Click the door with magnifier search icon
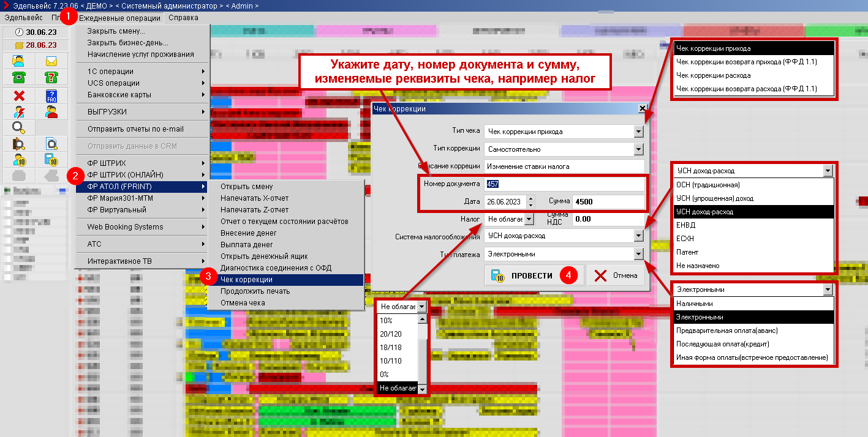Screen dimensions: 868x437 [18, 144]
